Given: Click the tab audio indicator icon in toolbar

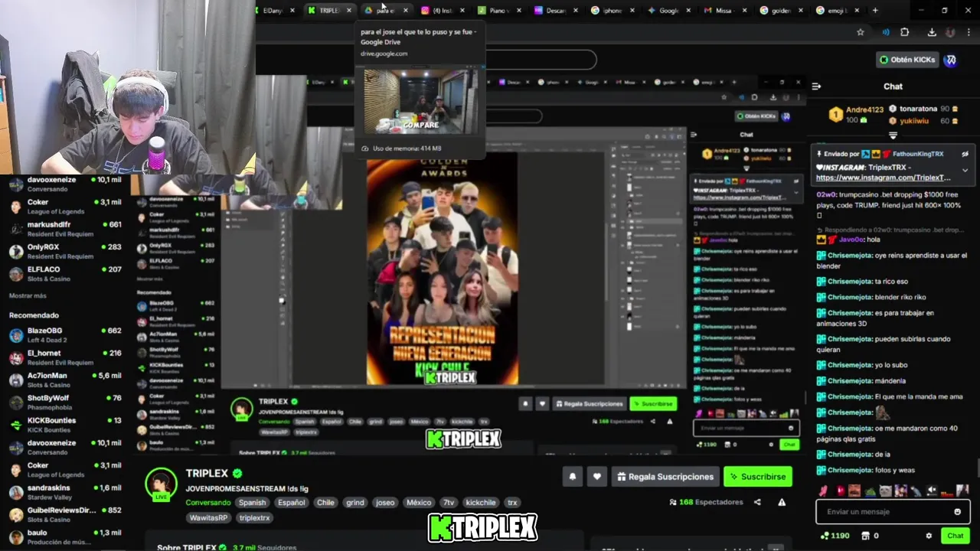Looking at the screenshot, I should 886,32.
